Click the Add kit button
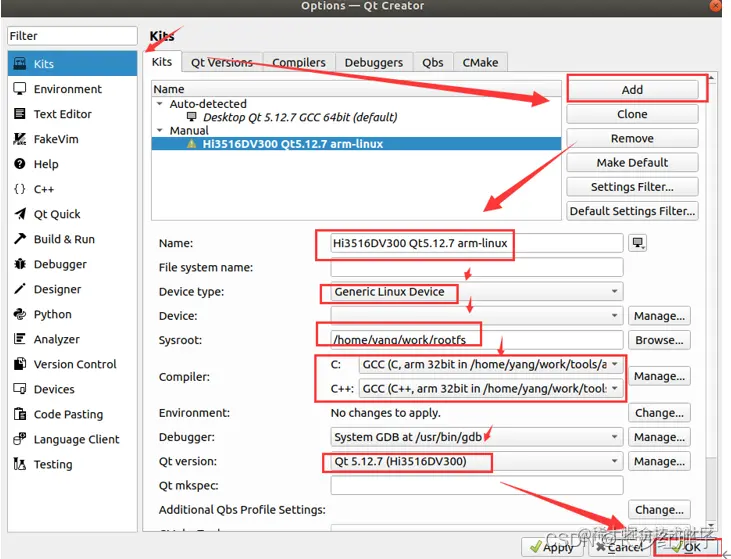This screenshot has height=559, width=731. click(632, 90)
